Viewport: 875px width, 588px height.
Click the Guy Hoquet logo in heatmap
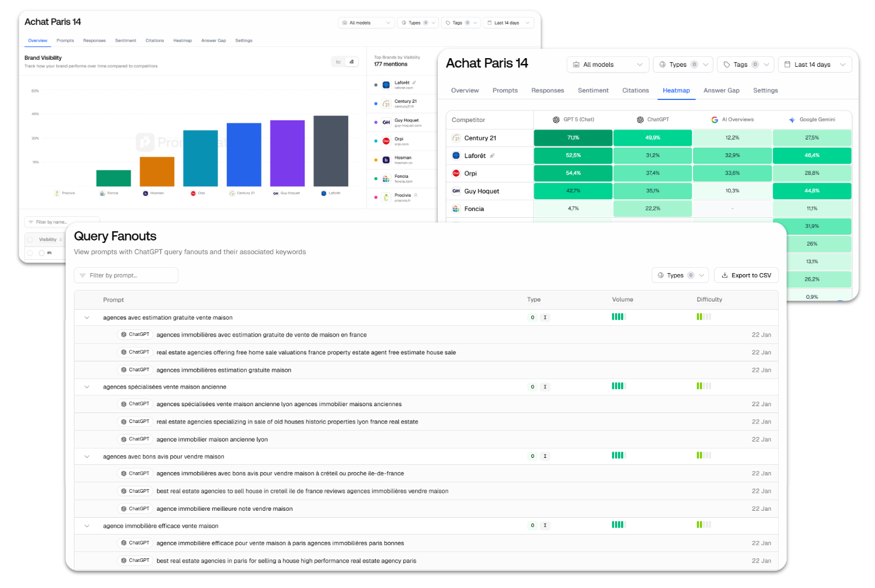pyautogui.click(x=456, y=191)
